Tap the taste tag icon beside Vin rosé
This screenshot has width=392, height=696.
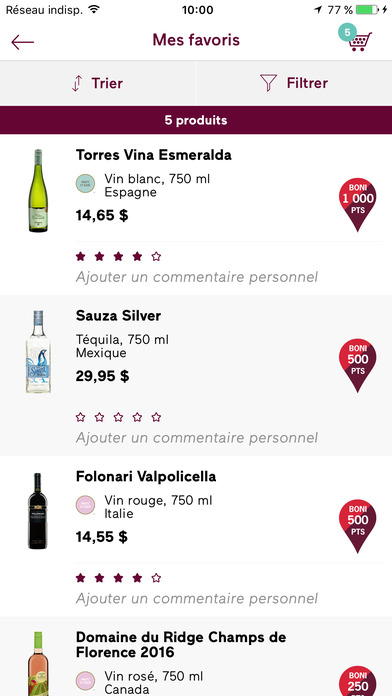click(x=85, y=681)
